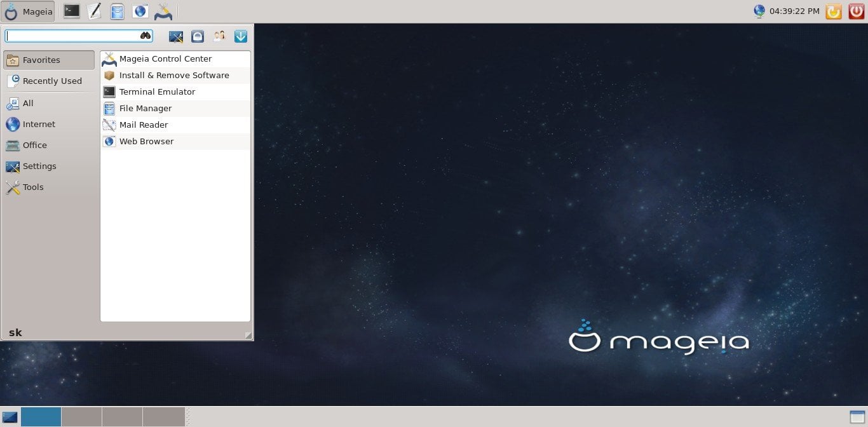Click the switch users icon in menu

tap(219, 36)
